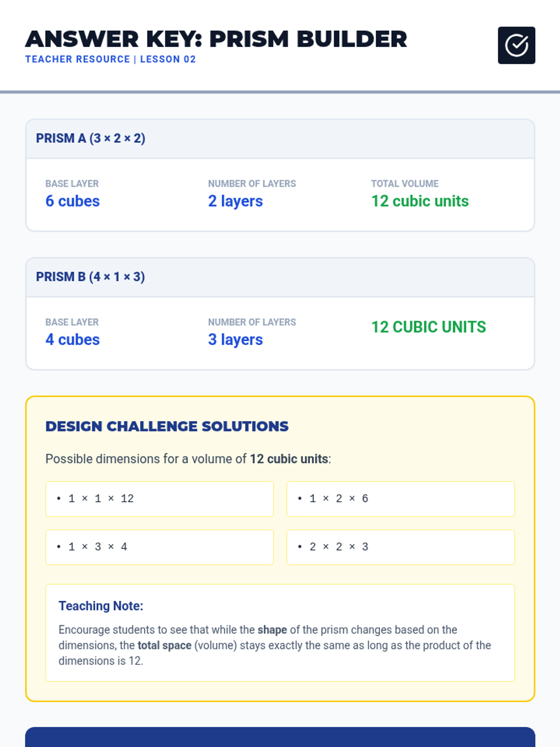Click the '6 cubes' base layer value

72,201
